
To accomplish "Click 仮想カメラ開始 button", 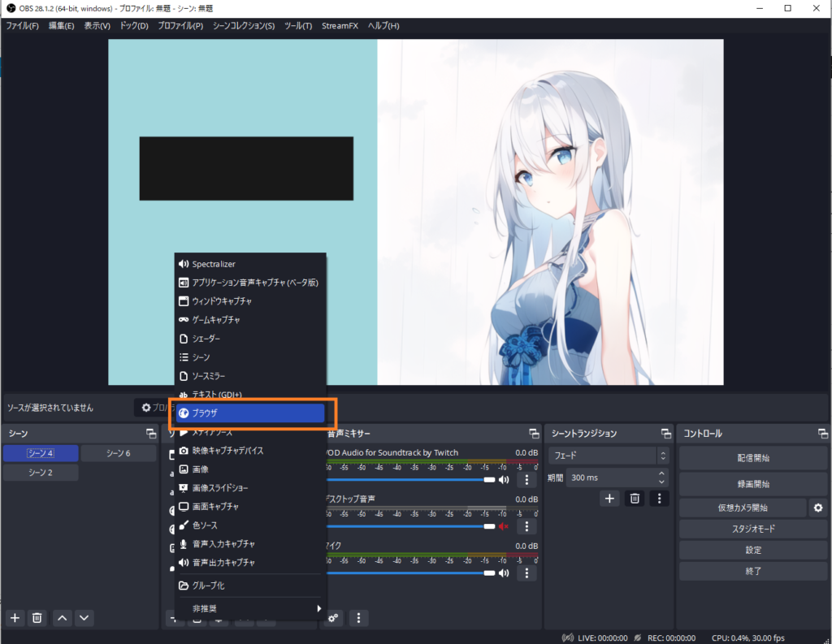I will click(x=743, y=508).
